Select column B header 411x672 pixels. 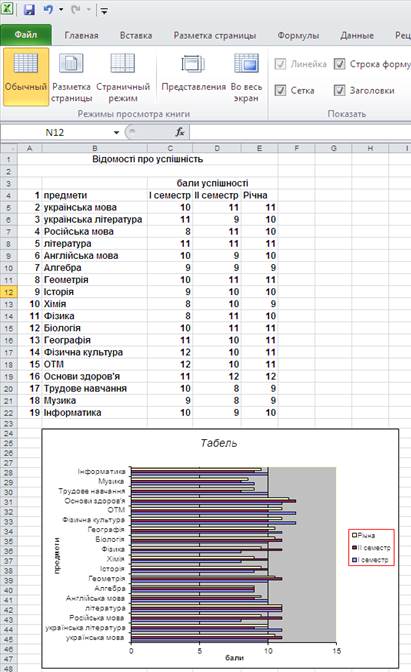pos(95,148)
